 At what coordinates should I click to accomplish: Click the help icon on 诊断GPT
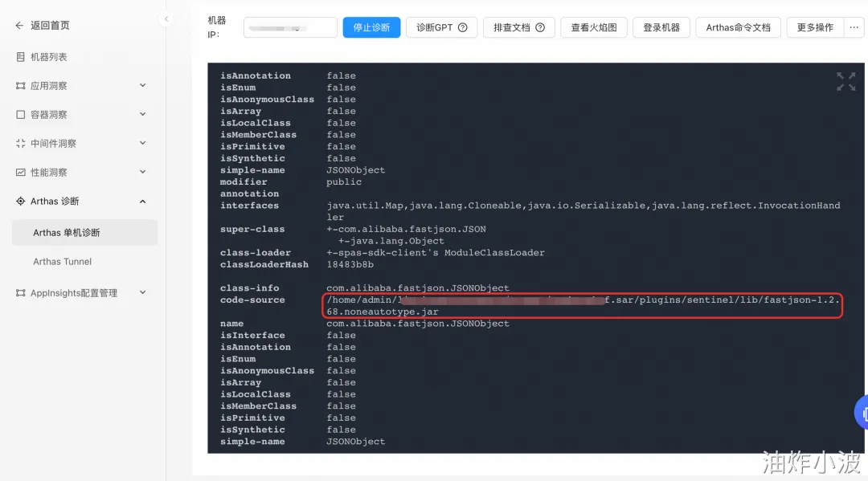(463, 27)
